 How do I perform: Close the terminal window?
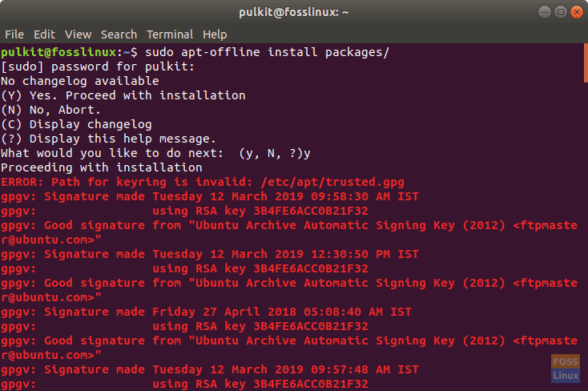tap(577, 12)
